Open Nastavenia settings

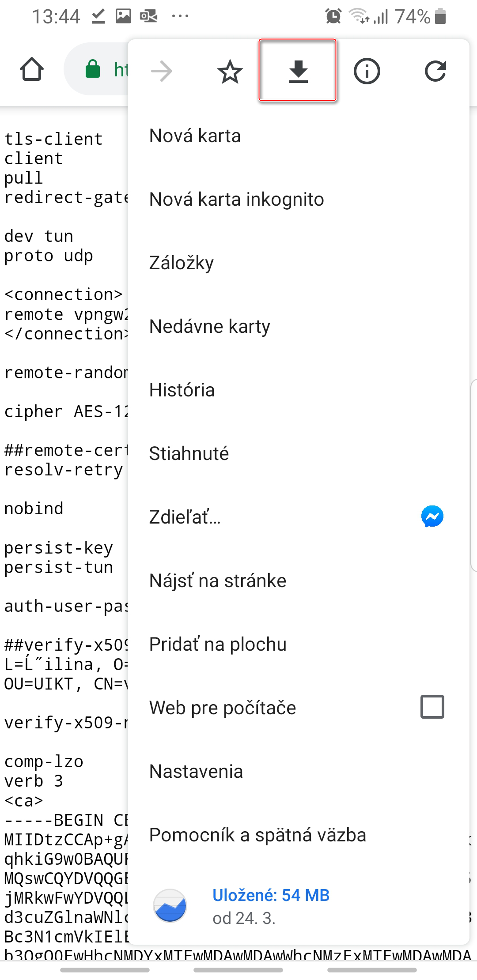point(196,772)
